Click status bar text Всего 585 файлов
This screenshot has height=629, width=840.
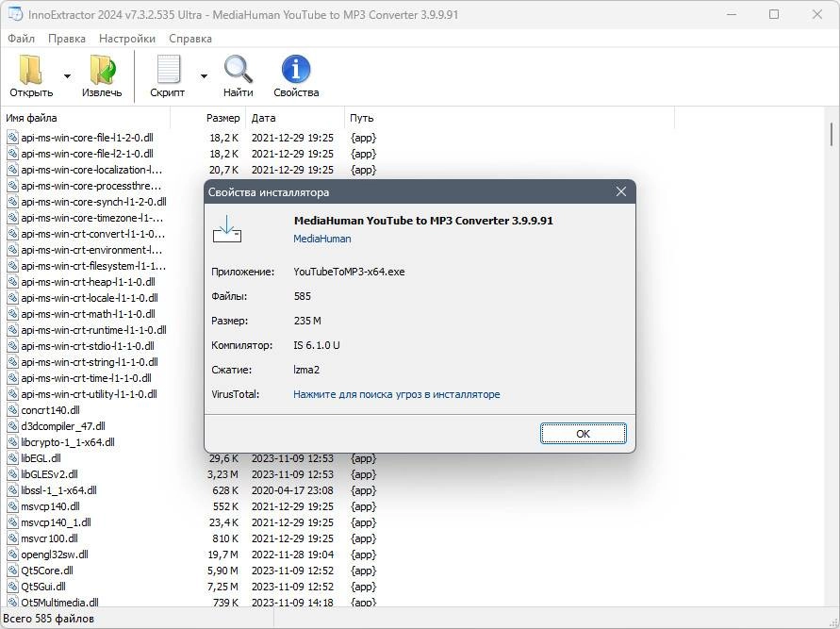(x=48, y=619)
